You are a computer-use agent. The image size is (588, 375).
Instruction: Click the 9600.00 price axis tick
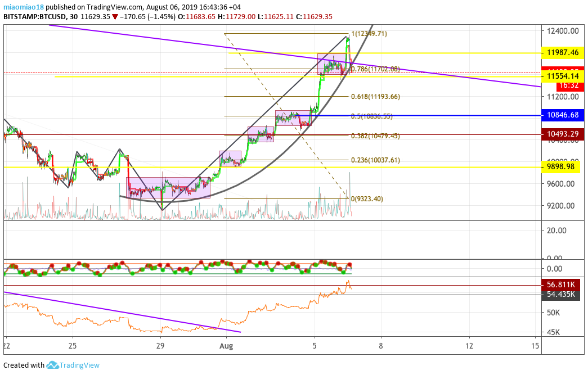[560, 184]
